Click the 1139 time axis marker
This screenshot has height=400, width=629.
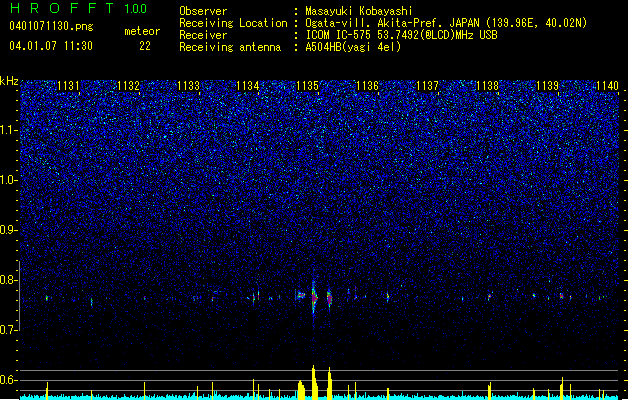[x=547, y=85]
